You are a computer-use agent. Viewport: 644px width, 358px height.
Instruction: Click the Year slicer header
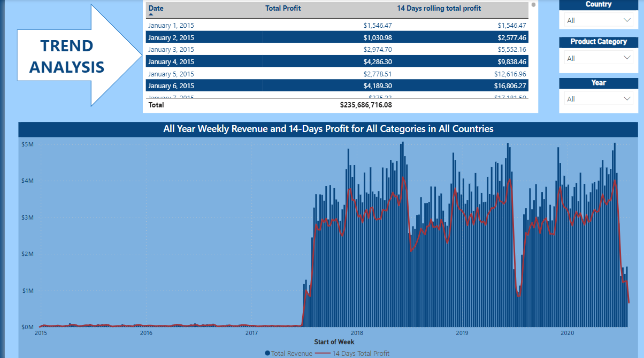tap(599, 83)
